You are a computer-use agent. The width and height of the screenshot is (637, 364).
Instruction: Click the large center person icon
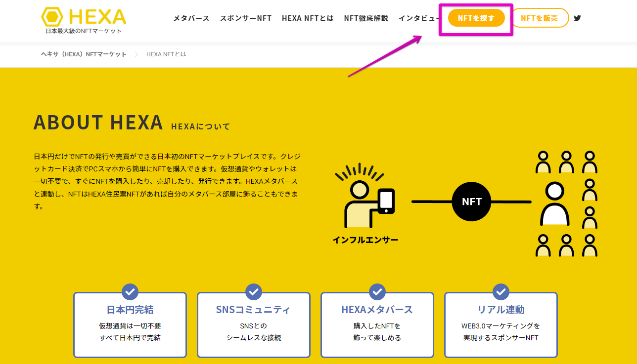555,203
